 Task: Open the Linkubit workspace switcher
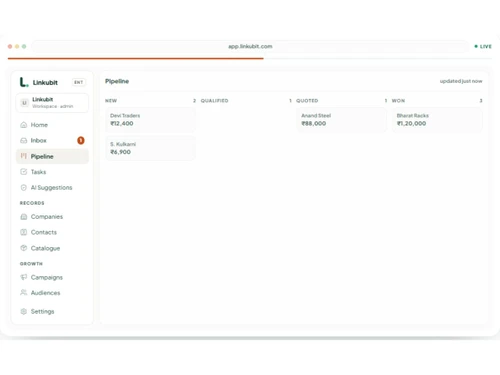point(52,103)
